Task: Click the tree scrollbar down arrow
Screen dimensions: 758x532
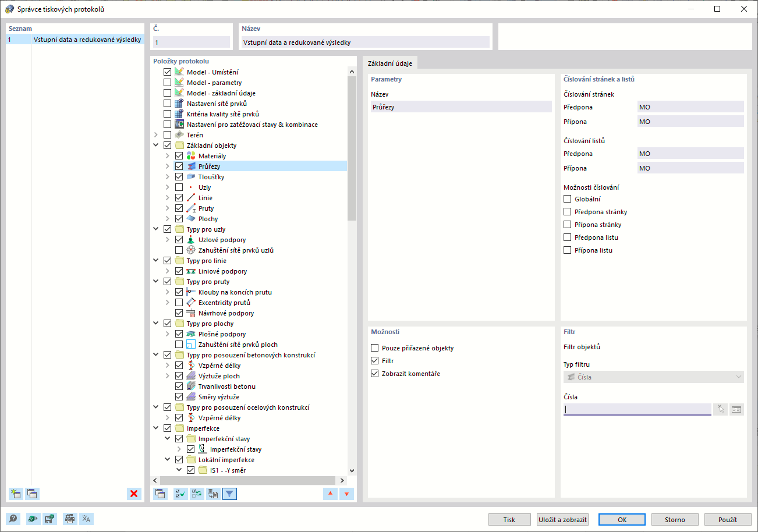Action: (x=352, y=470)
